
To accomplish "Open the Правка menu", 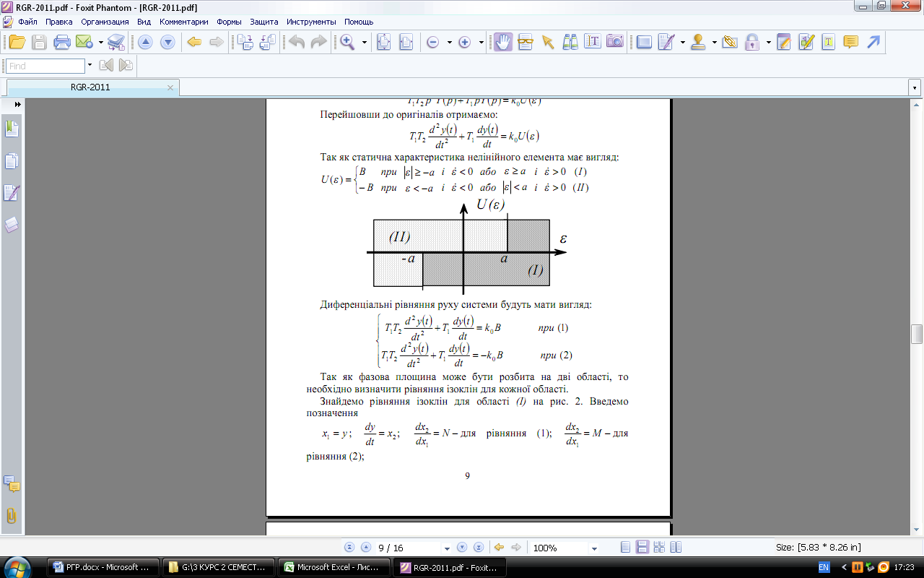I will coord(58,22).
